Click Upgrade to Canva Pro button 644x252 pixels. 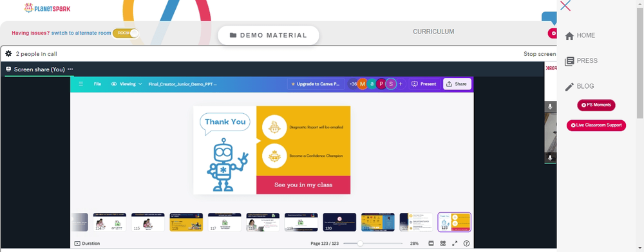tap(316, 84)
